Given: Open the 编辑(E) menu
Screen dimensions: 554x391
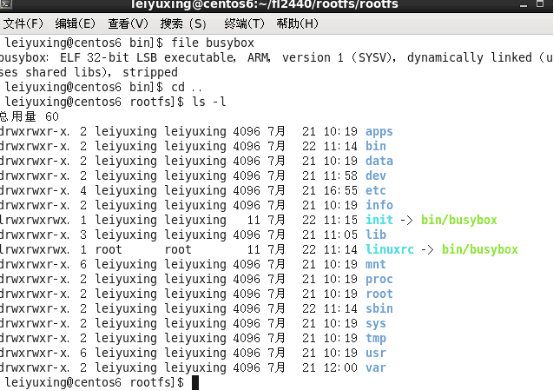Looking at the screenshot, I should (75, 24).
